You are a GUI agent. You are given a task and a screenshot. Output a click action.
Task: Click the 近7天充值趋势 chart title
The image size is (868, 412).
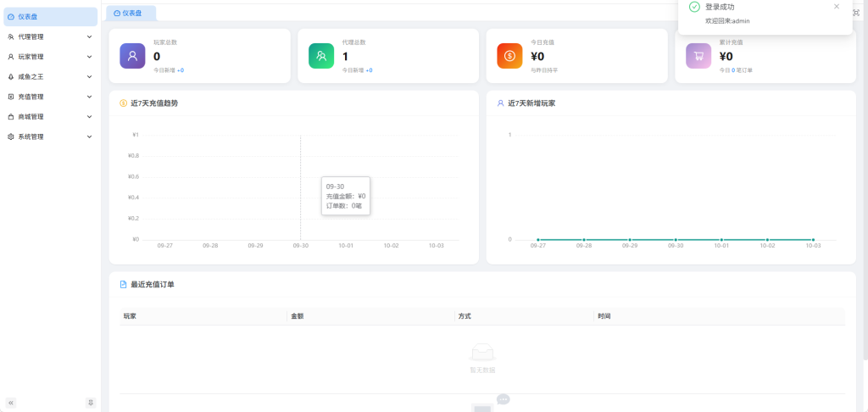(x=154, y=103)
